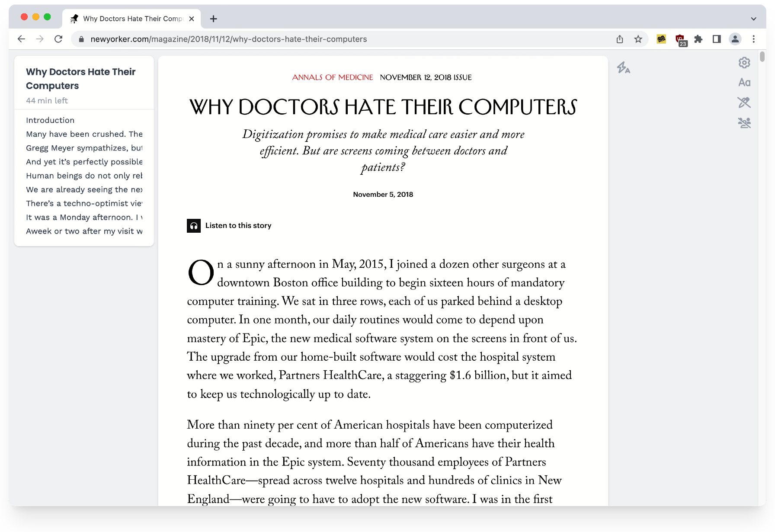Click the headphones icon next to Listen

click(194, 226)
